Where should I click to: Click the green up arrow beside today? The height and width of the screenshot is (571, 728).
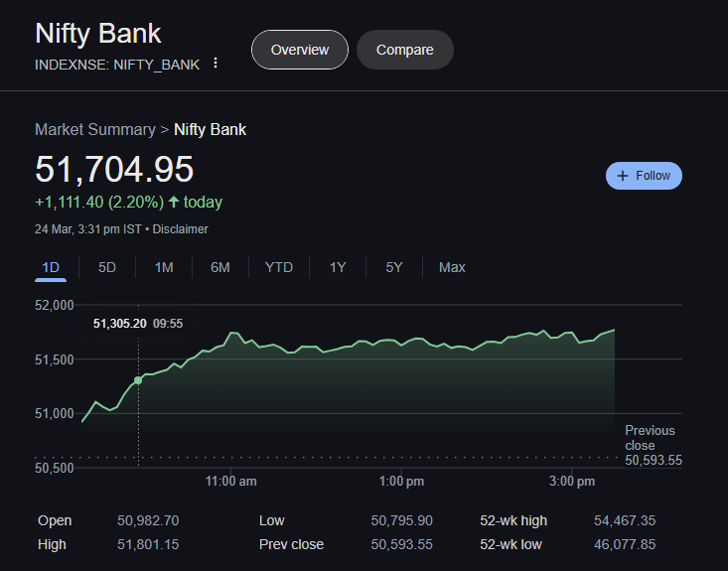pyautogui.click(x=174, y=202)
